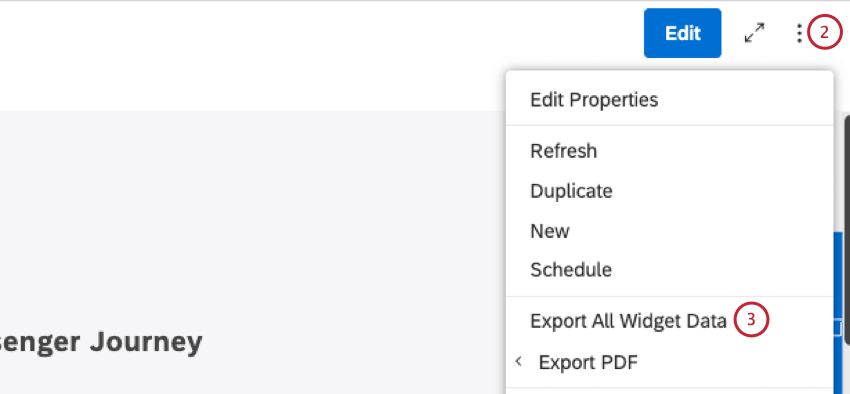The height and width of the screenshot is (394, 850).
Task: Expand the chevron beside Export PDF
Action: point(519,361)
